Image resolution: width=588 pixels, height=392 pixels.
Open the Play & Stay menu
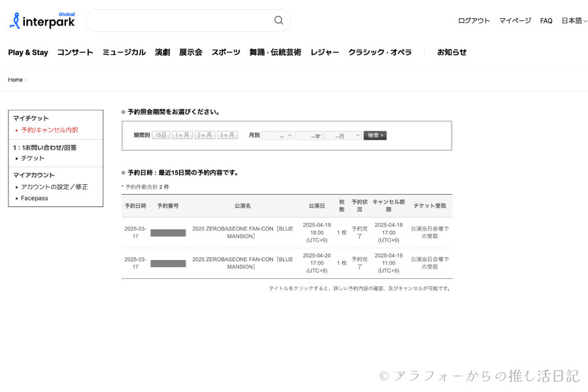pos(28,52)
